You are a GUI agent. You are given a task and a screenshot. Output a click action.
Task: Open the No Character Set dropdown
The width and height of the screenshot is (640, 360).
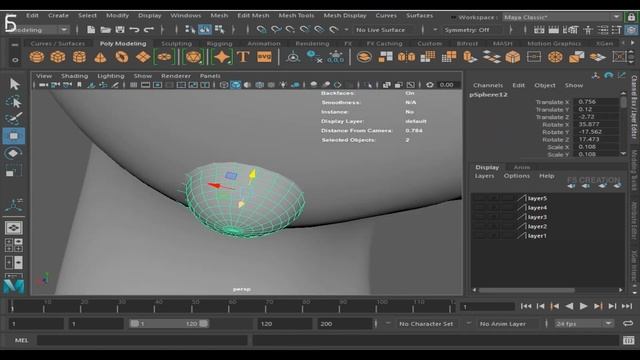pyautogui.click(x=426, y=324)
